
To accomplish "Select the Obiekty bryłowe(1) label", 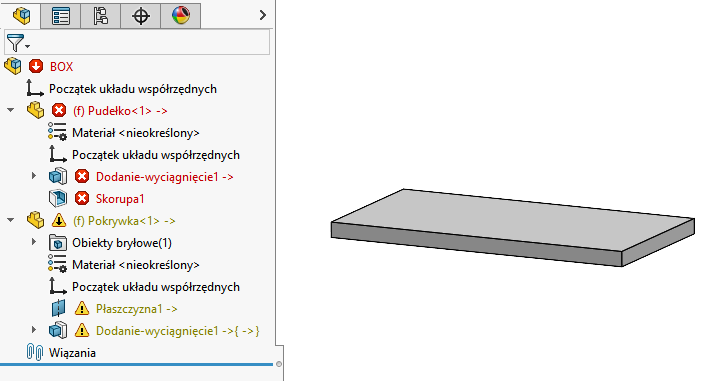I will point(122,243).
